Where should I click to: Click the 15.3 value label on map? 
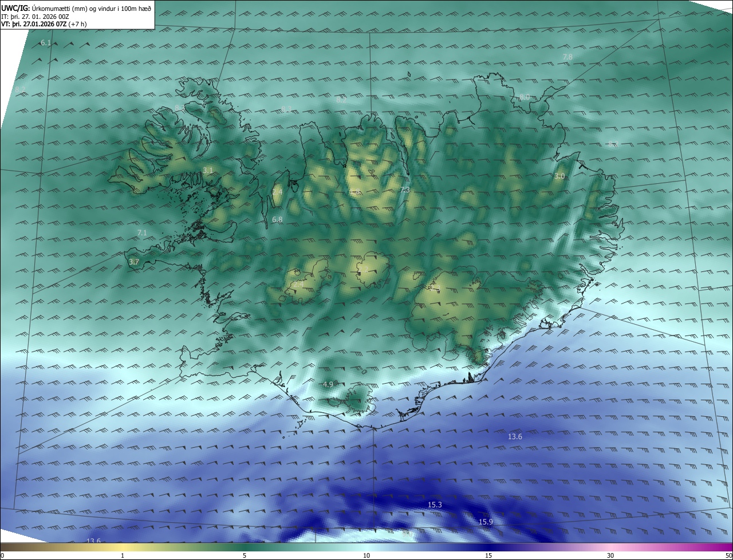click(435, 504)
